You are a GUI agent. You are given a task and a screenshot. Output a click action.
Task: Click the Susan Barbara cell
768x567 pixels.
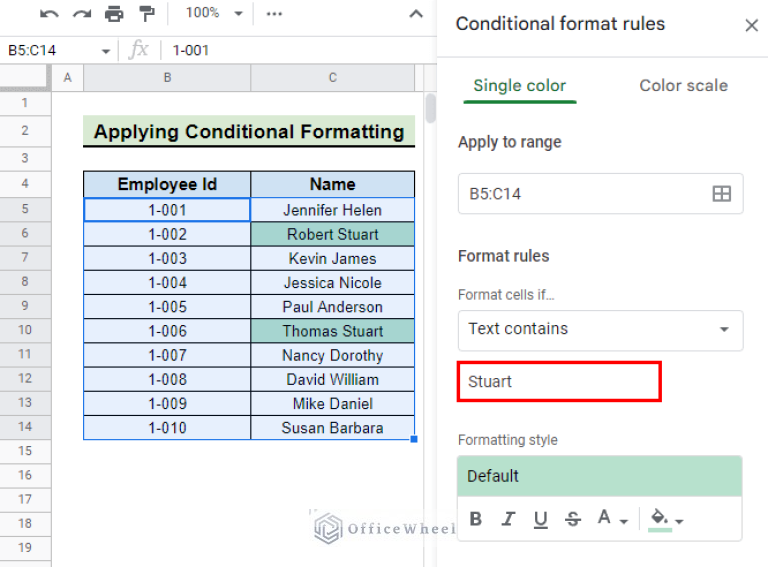pos(333,427)
